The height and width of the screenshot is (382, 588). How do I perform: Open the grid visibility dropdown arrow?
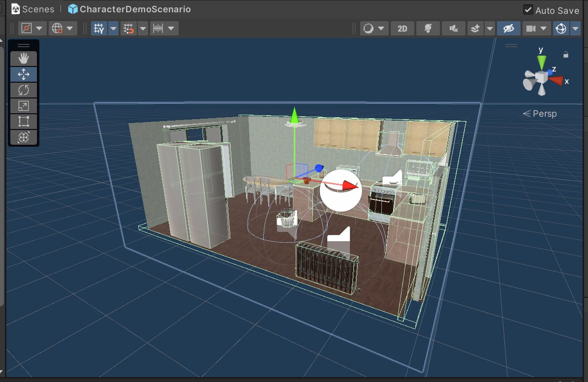pyautogui.click(x=114, y=28)
